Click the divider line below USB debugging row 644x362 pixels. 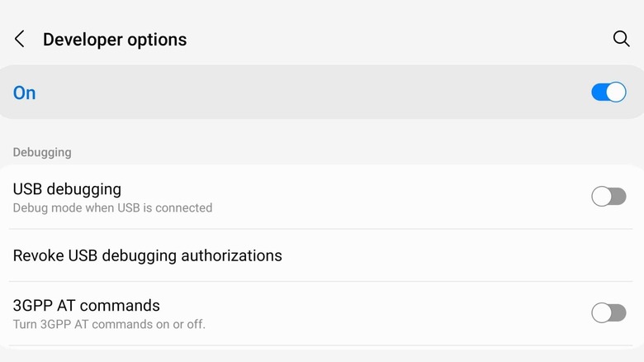(x=322, y=229)
